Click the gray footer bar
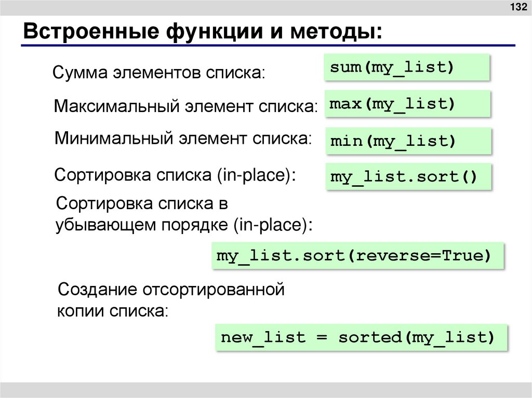The width and height of the screenshot is (532, 398). 266,390
